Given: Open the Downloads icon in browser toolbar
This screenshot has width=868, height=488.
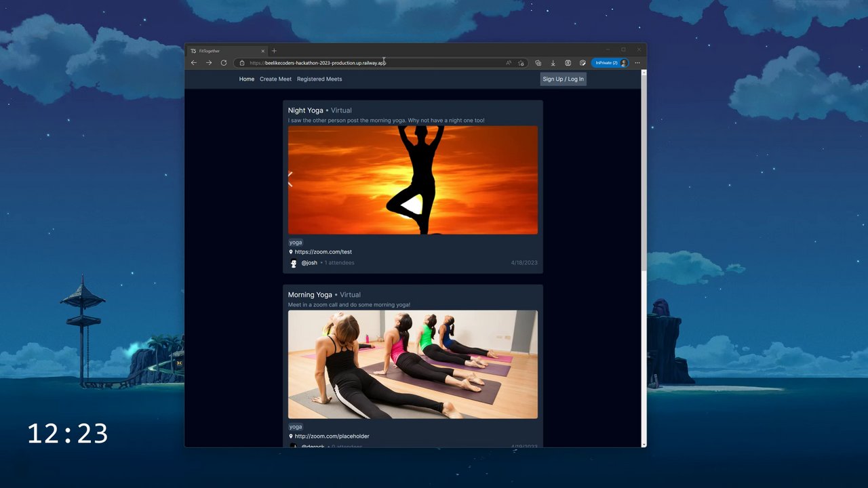Looking at the screenshot, I should [553, 63].
